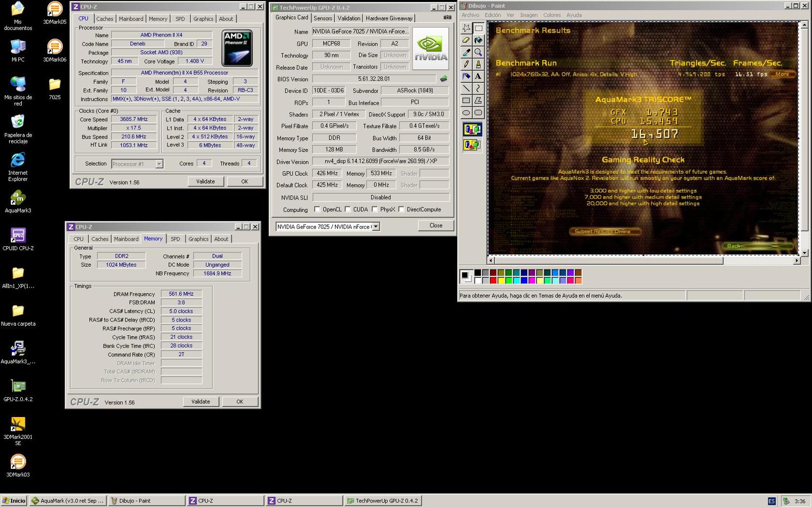
Task: Click OK in the Memory CPU-Z window
Action: click(240, 401)
